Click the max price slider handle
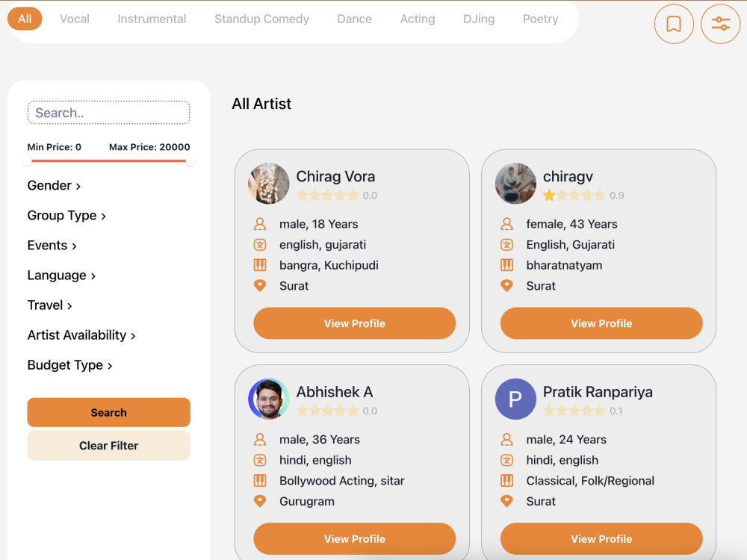This screenshot has width=747, height=560. point(190,161)
